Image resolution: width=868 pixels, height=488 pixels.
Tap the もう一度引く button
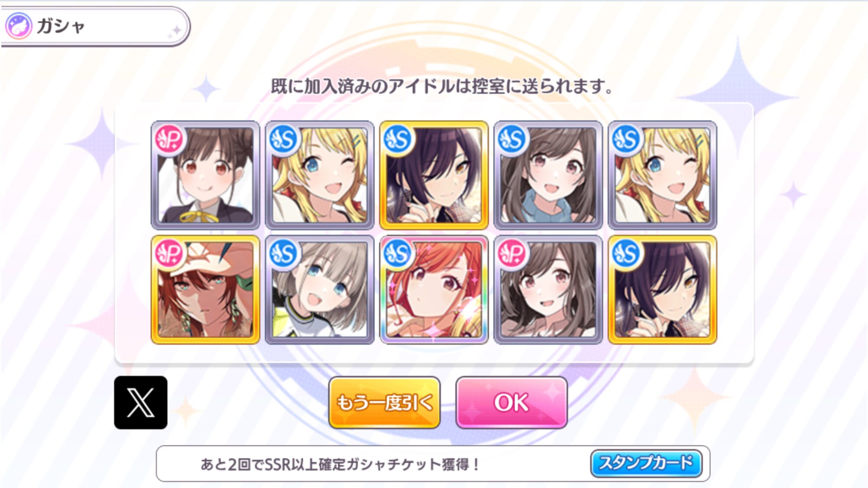point(385,403)
